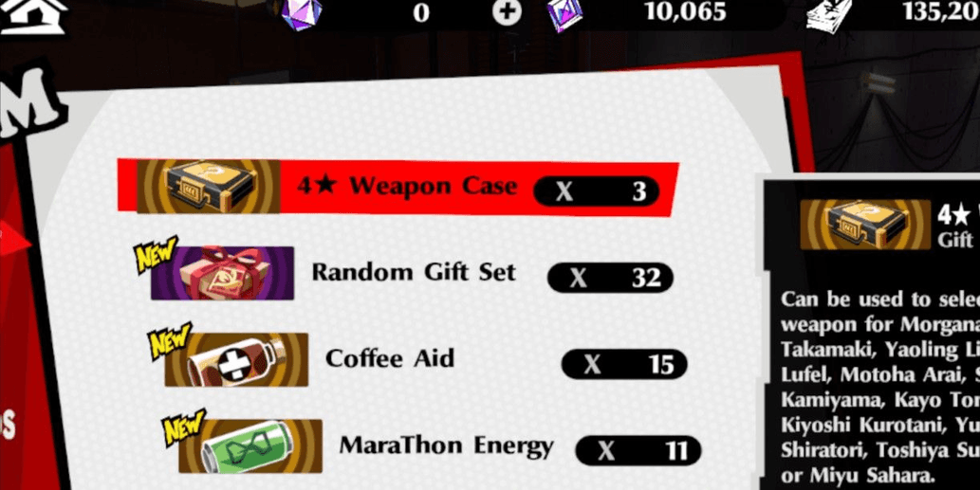Tap the X 11 MaraThon Energy count
Screen dimensions: 980x490
638,451
